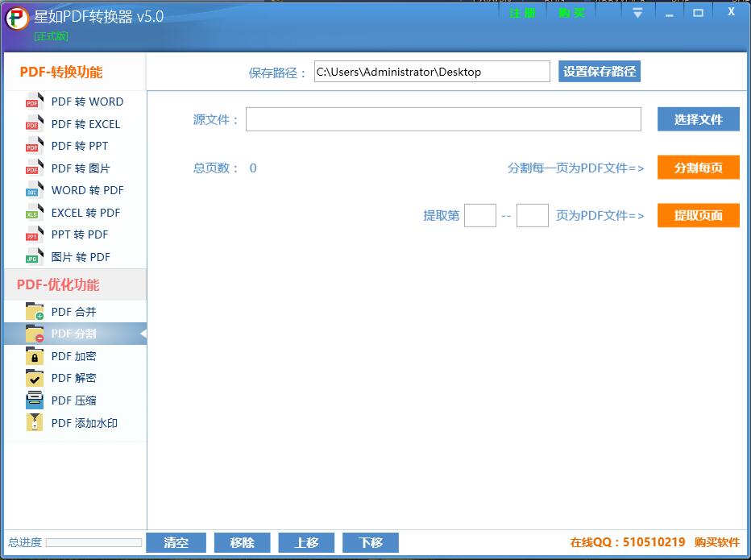Click 设置保存路径 button

point(600,72)
